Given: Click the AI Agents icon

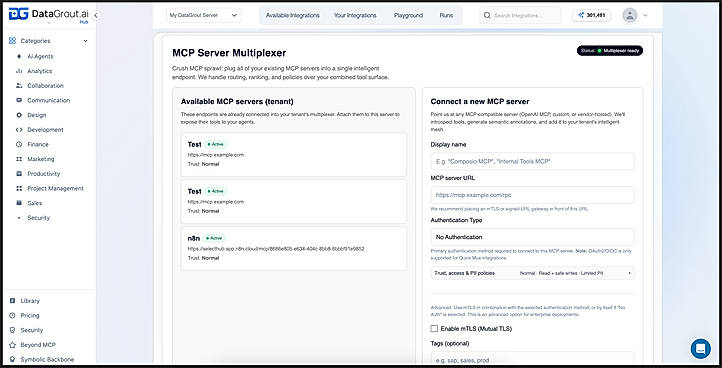Looking at the screenshot, I should (x=19, y=56).
